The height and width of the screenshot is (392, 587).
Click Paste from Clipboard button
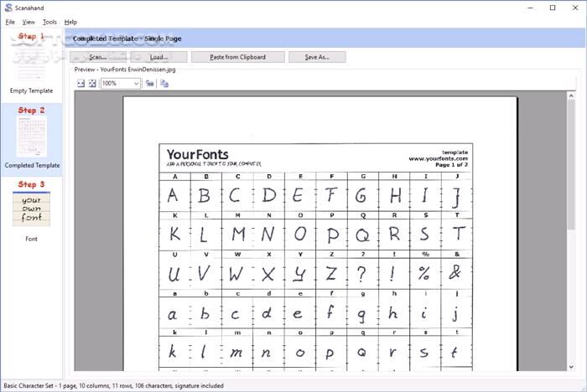click(238, 57)
